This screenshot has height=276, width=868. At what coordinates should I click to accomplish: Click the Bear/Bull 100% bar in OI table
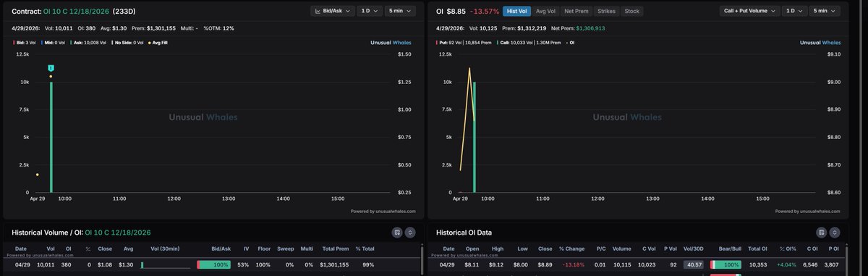click(726, 265)
